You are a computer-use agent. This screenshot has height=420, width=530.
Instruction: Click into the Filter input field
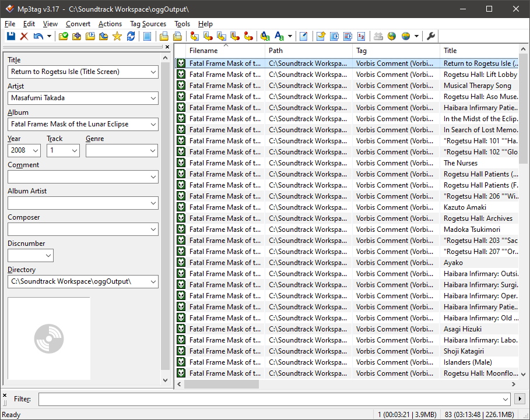[x=274, y=399]
